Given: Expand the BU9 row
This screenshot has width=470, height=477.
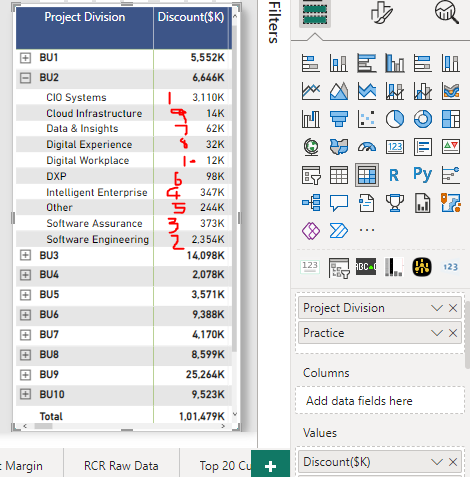Looking at the screenshot, I should click(x=25, y=374).
